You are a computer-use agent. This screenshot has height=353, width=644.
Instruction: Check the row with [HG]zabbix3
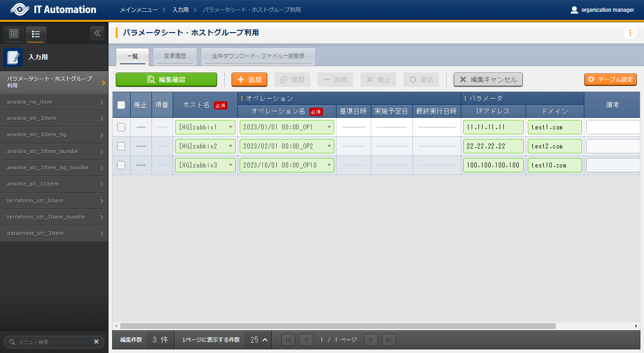[x=121, y=165]
